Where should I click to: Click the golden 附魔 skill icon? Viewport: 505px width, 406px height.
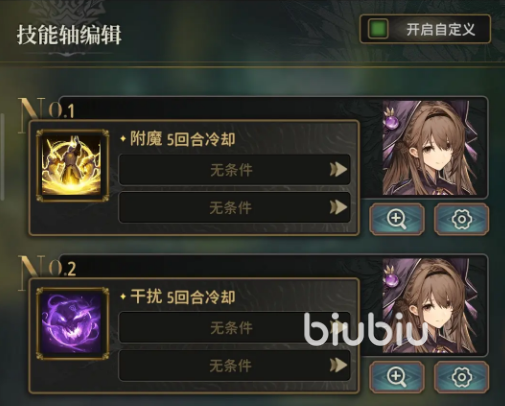click(x=73, y=165)
